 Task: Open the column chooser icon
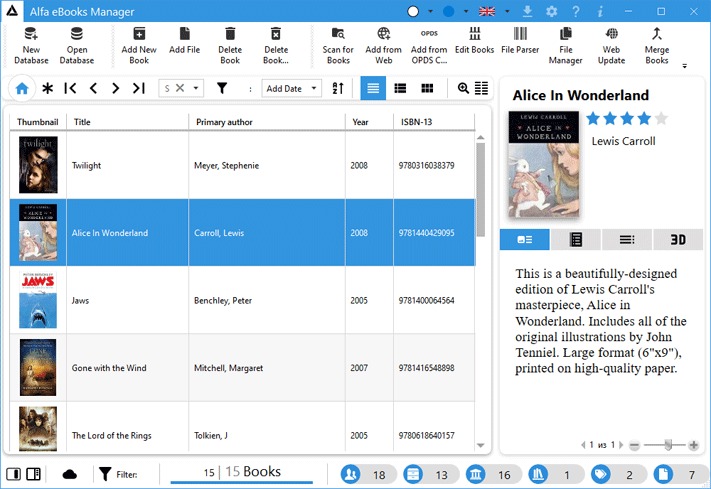coord(482,88)
